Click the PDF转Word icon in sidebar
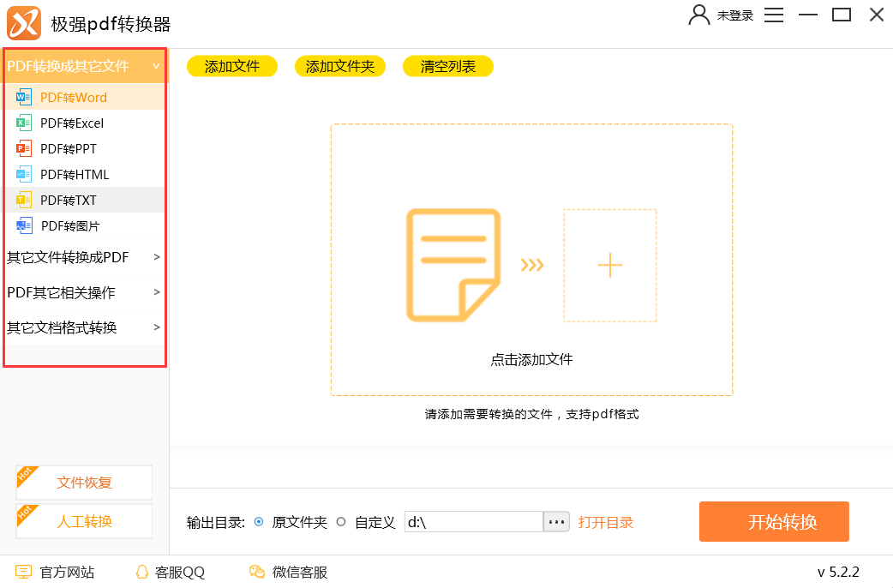This screenshot has width=893, height=588. pyautogui.click(x=24, y=97)
